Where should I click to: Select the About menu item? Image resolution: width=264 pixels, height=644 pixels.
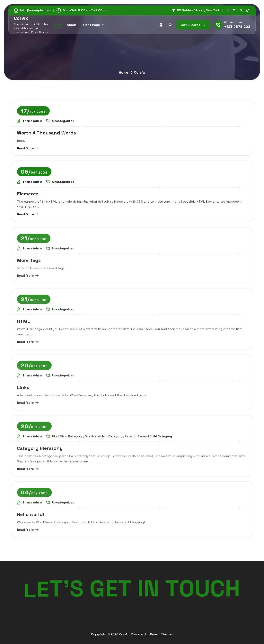coord(72,25)
